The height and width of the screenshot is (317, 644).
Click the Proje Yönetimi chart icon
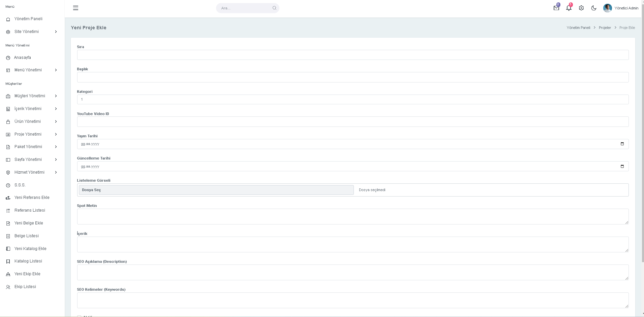click(x=8, y=135)
